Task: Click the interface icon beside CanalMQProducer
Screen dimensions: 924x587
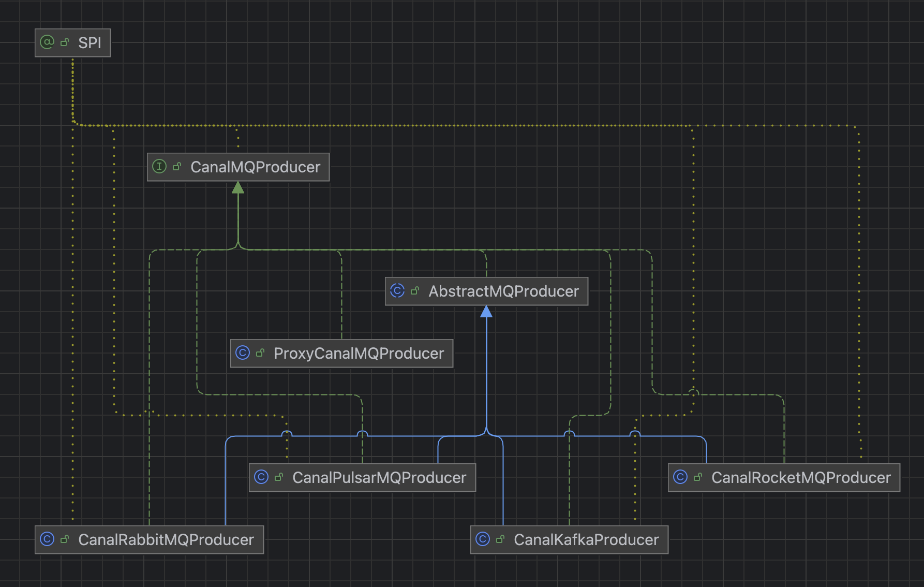Action: 159,166
